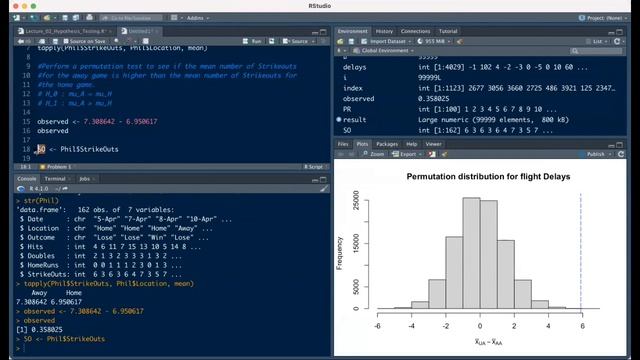Open the Global Environment selector

click(384, 51)
